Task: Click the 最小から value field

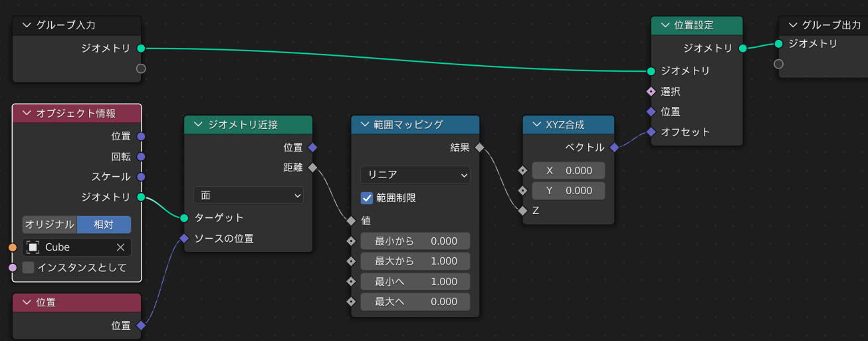Action: pyautogui.click(x=415, y=241)
